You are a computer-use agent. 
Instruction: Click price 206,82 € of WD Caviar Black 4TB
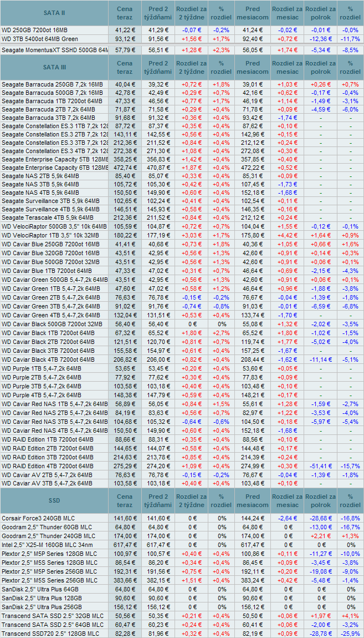tap(125, 359)
